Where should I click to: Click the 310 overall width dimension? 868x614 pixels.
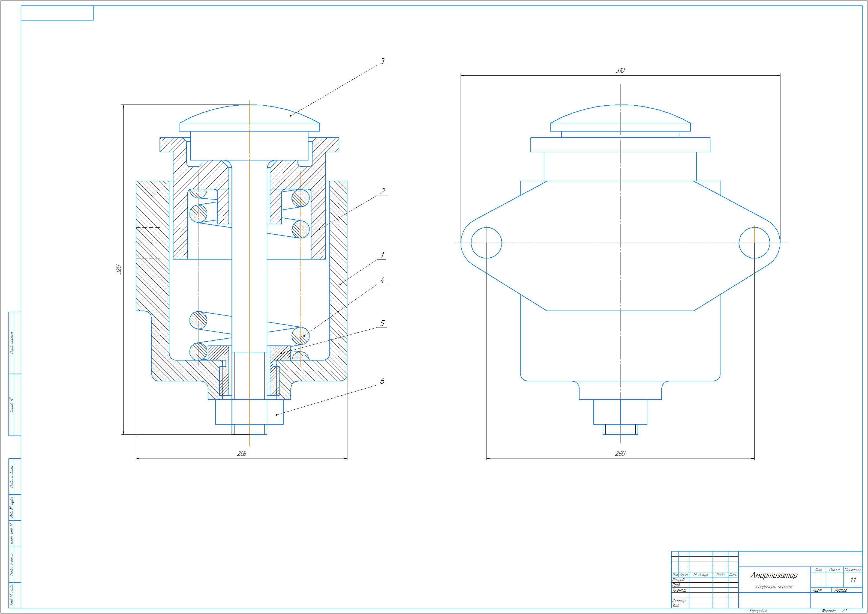[x=620, y=70]
